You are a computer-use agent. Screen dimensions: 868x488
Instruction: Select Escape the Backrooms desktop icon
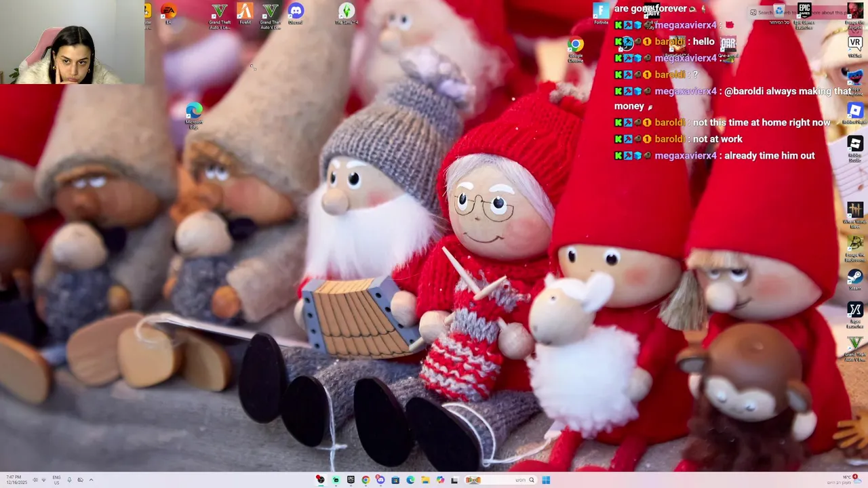(855, 248)
